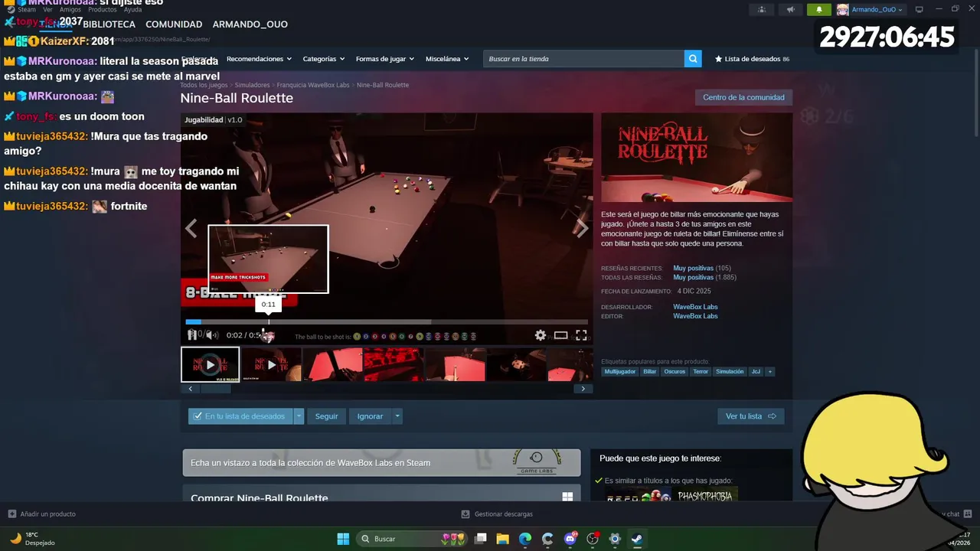Pause the trailer video
The height and width of the screenshot is (551, 980).
[x=192, y=335]
